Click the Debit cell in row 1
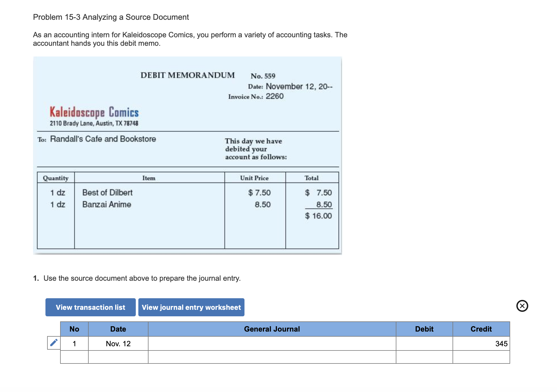Screen dimensions: 557x392 424,344
